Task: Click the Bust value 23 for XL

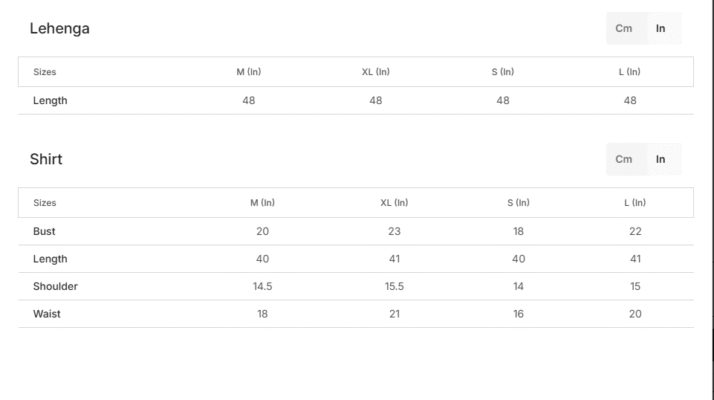Action: click(x=393, y=231)
